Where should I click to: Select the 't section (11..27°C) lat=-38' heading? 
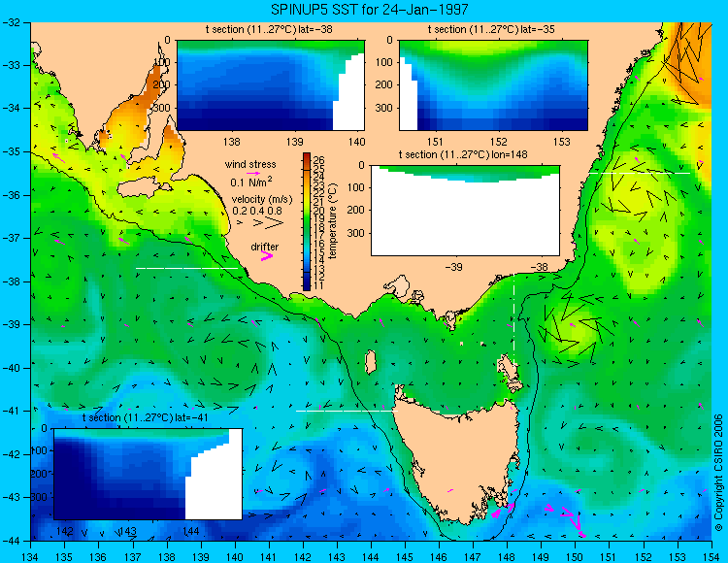269,30
